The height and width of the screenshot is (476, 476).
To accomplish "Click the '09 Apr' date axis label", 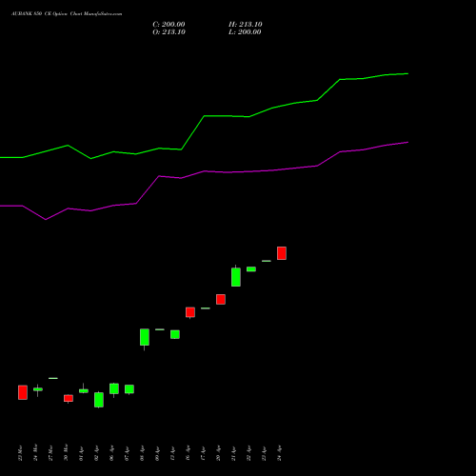I will click(157, 453).
